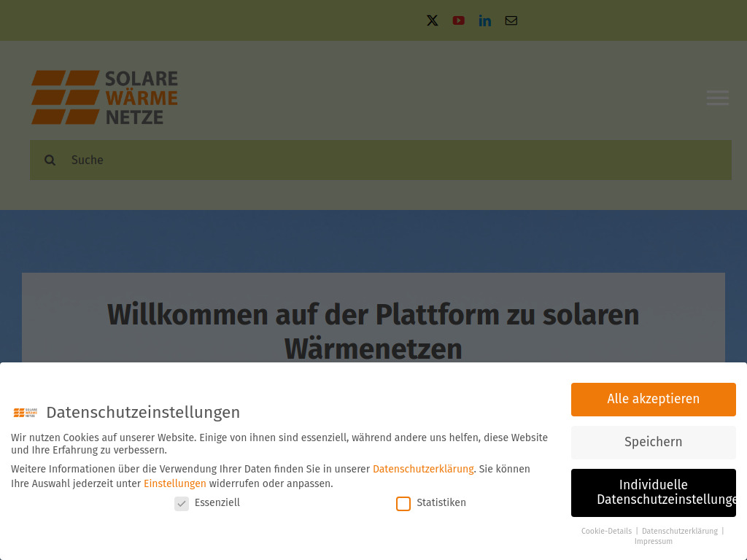Click the YouTube channel icon
This screenshot has height=560, width=747.
pyautogui.click(x=458, y=20)
